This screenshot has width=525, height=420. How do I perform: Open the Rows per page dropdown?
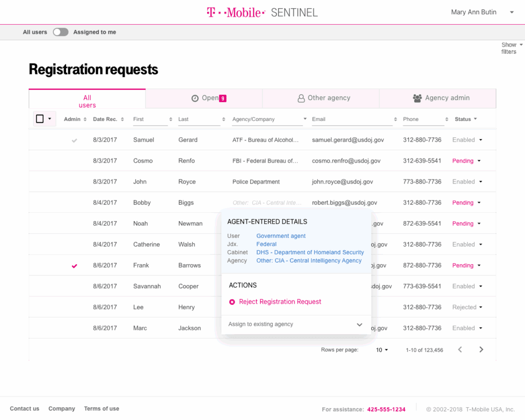click(x=382, y=350)
